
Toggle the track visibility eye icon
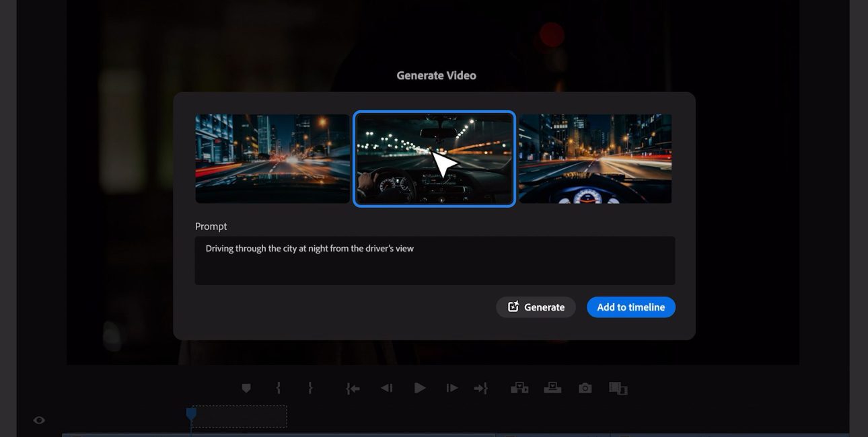39,420
